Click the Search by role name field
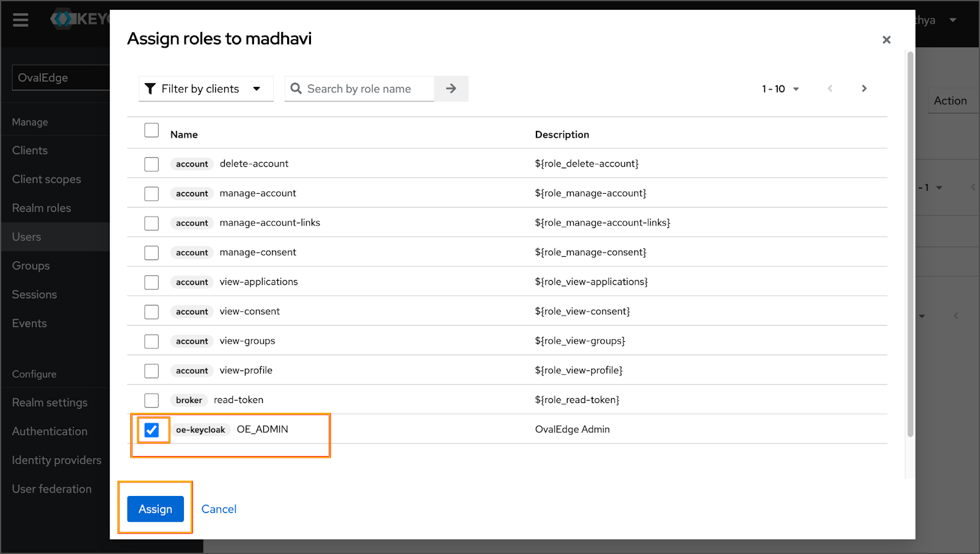This screenshot has width=980, height=554. 367,89
